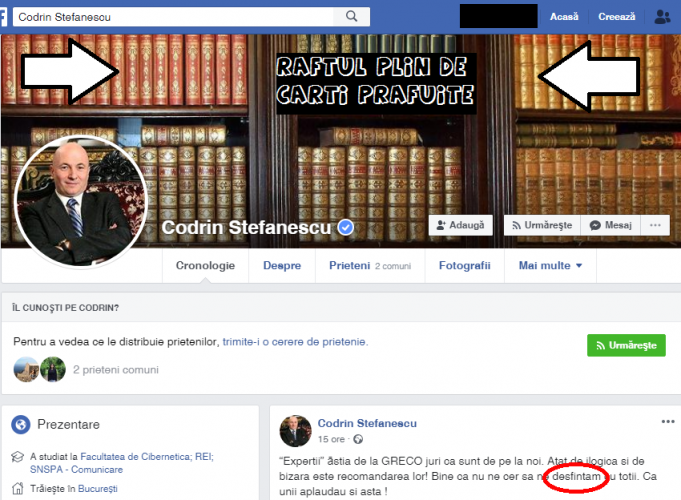Click Codrin Stefanescu post author name
The width and height of the screenshot is (681, 500).
(x=367, y=423)
